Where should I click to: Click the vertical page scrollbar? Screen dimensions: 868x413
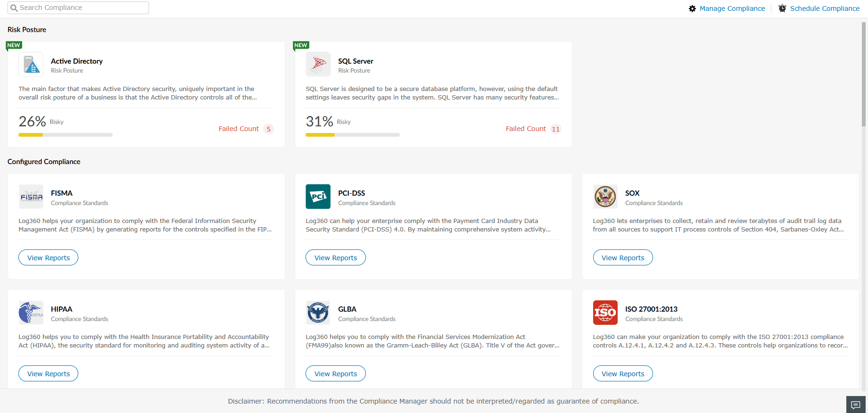pos(864,75)
